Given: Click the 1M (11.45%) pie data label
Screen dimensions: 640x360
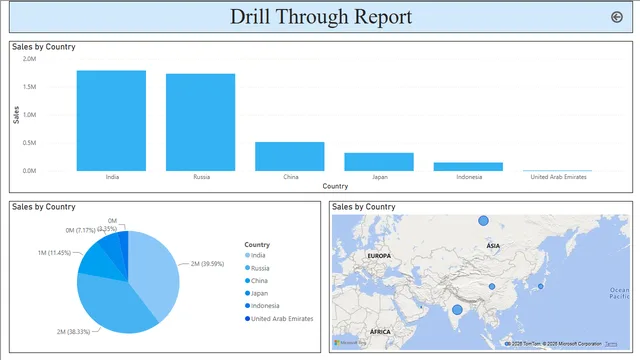Looking at the screenshot, I should coord(54,253).
